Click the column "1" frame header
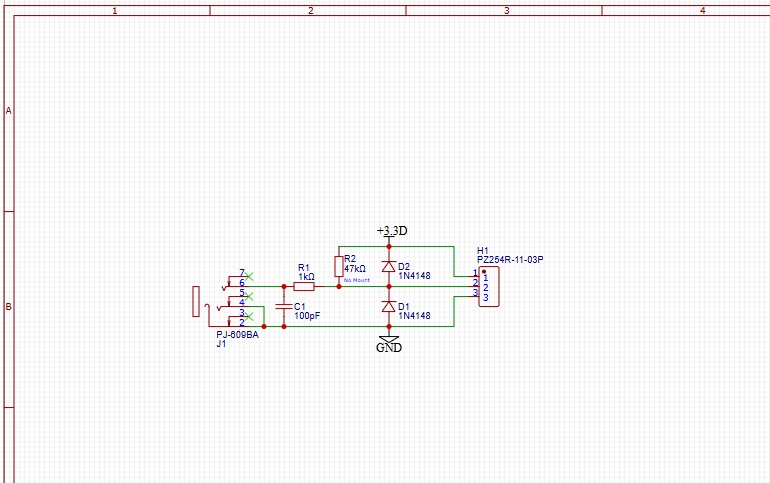This screenshot has height=483, width=770. pyautogui.click(x=114, y=10)
